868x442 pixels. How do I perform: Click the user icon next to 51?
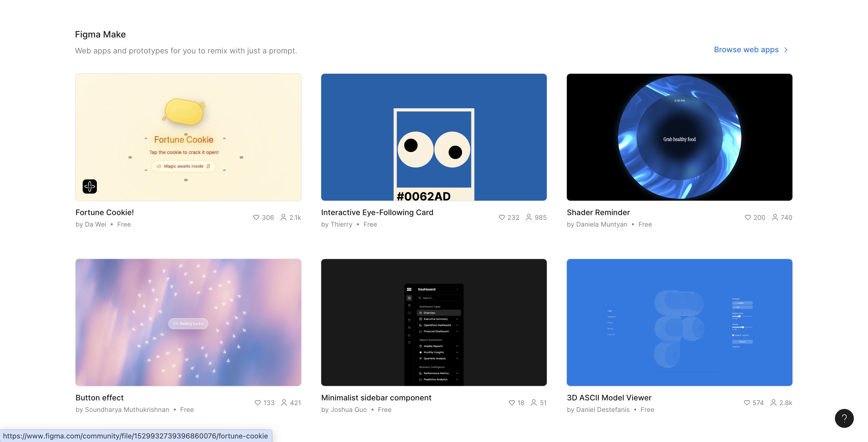534,403
